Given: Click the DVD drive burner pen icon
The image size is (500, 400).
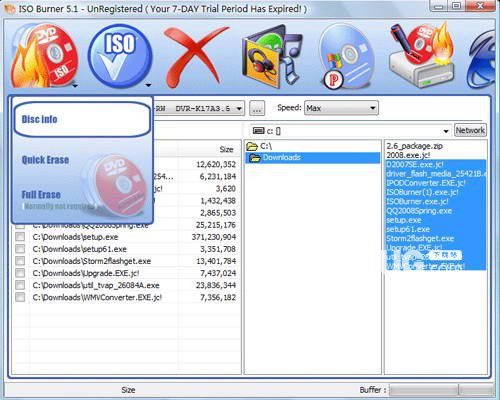Looking at the screenshot, I should pos(423,56).
